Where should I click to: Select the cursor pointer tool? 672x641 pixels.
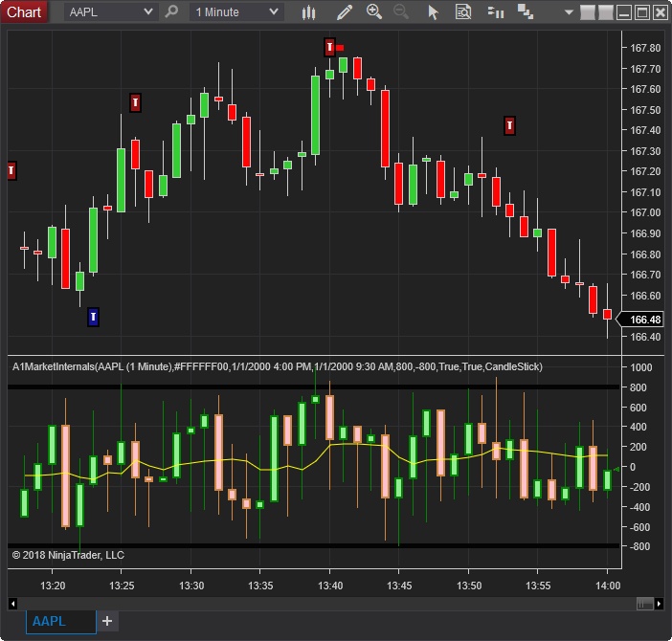pyautogui.click(x=434, y=12)
